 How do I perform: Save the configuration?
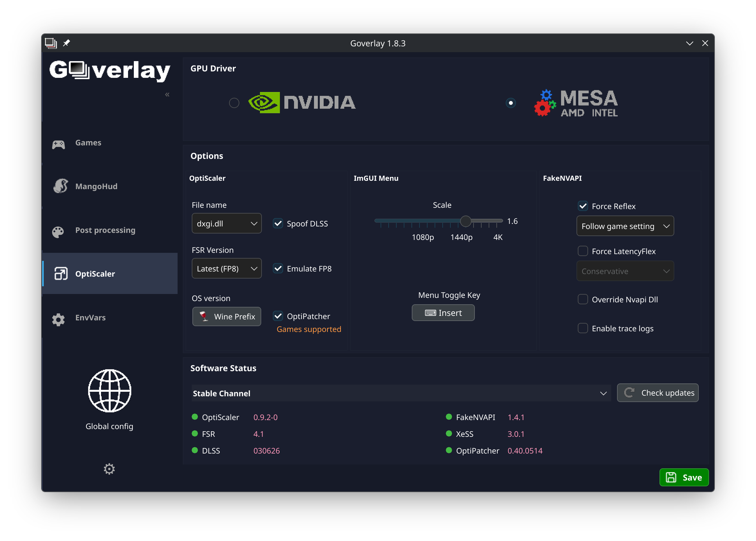tap(684, 477)
